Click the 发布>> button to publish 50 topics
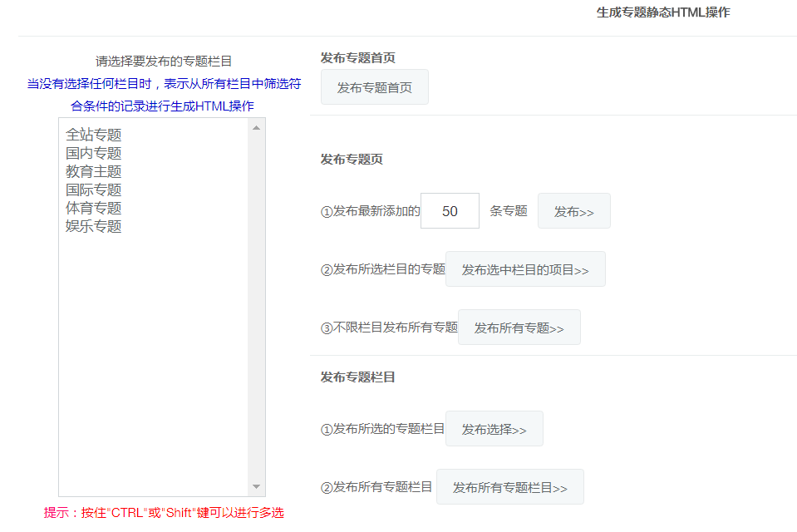 (x=573, y=210)
